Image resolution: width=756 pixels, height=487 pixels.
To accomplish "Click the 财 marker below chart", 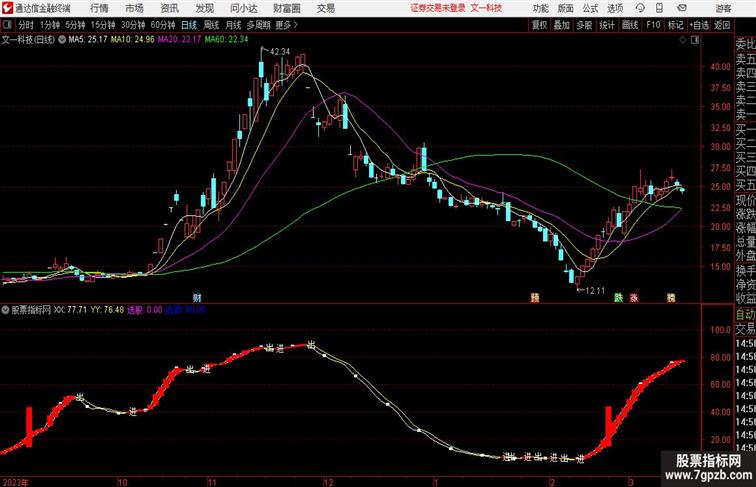I will [197, 298].
